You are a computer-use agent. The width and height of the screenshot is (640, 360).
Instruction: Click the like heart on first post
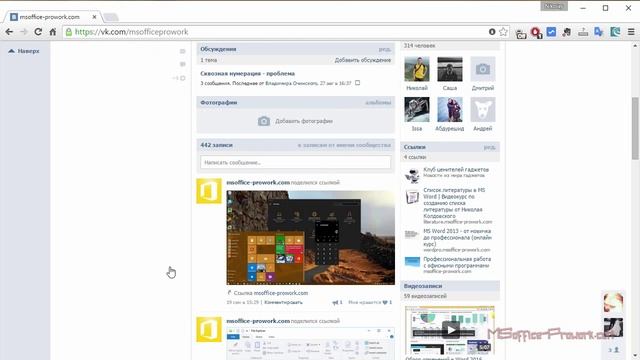point(384,302)
